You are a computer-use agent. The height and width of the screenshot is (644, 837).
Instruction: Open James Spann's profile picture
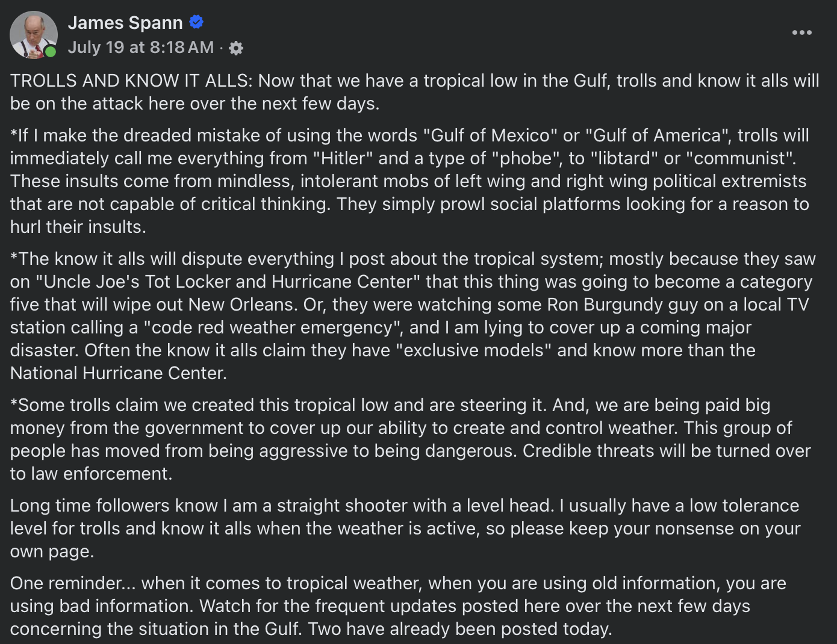(34, 35)
